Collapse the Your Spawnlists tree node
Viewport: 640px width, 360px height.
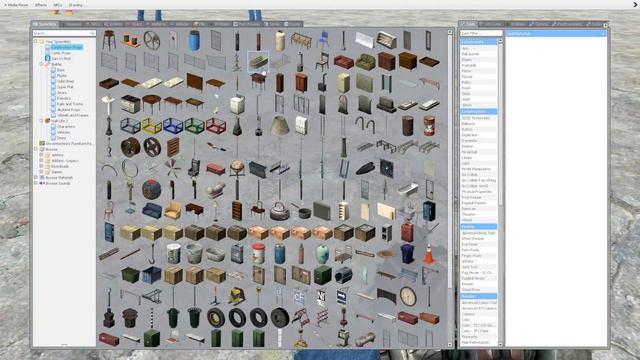(36, 41)
